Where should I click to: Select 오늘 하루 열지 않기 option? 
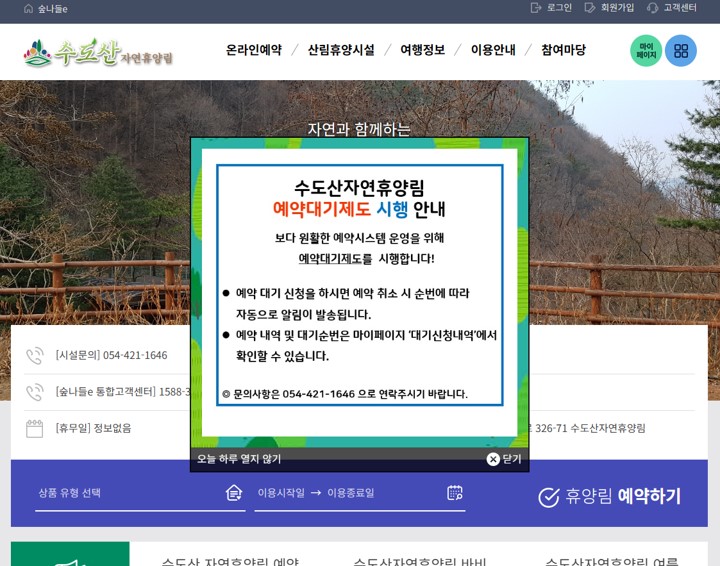click(239, 459)
